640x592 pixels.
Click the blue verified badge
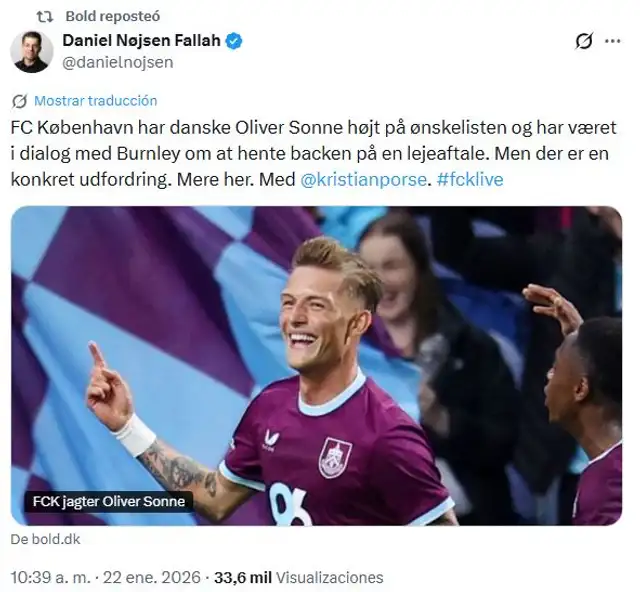tap(233, 41)
